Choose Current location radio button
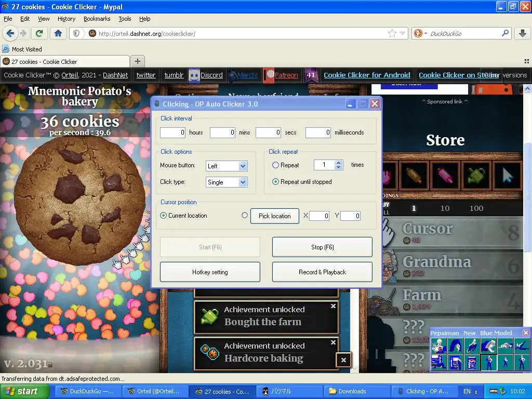Screen dimensions: 532x399 click(x=163, y=216)
